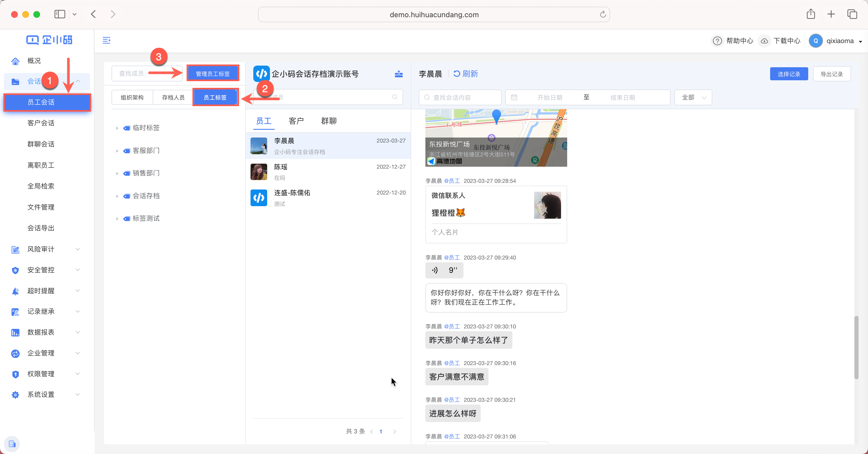Screen dimensions: 868x454
Task: Click the 查找会话内容 search field
Action: 460,97
